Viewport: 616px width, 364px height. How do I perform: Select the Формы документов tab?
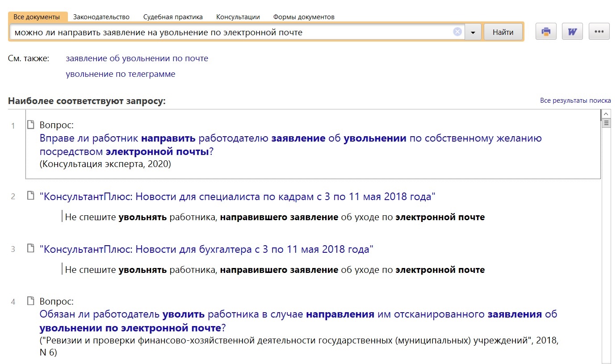[304, 17]
